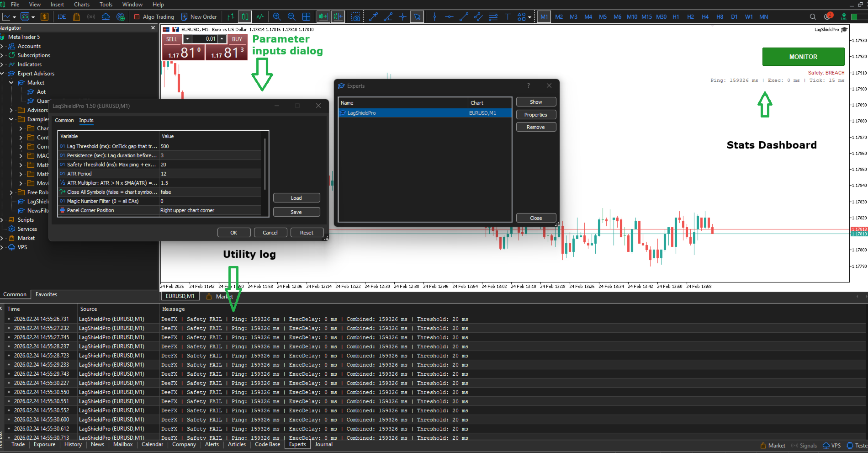The image size is (868, 453).
Task: Click Properties in Experts dialog
Action: [x=536, y=115]
